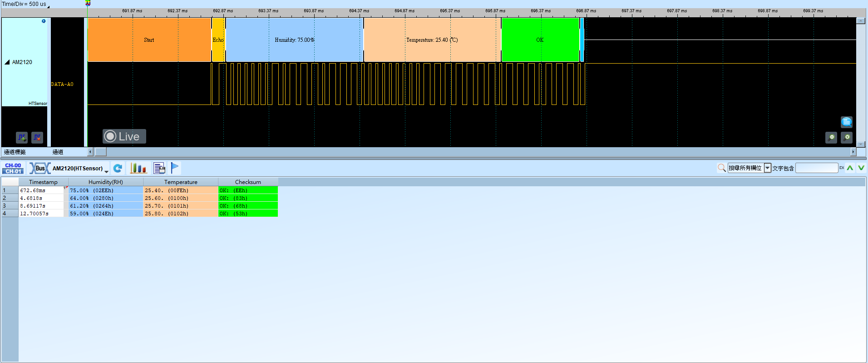868x363 pixels.
Task: Click the waveform horizontal scrollbar right arrow
Action: [x=853, y=152]
